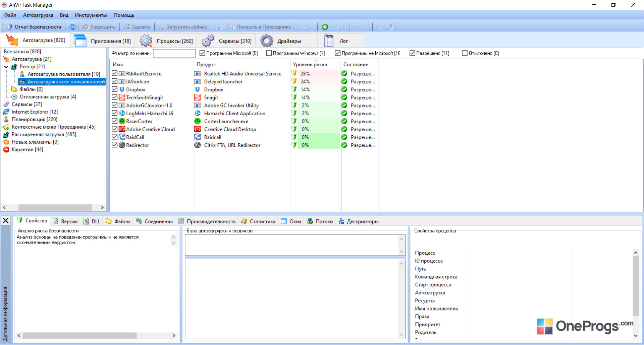Click the Фильтр по имени input field

(174, 53)
